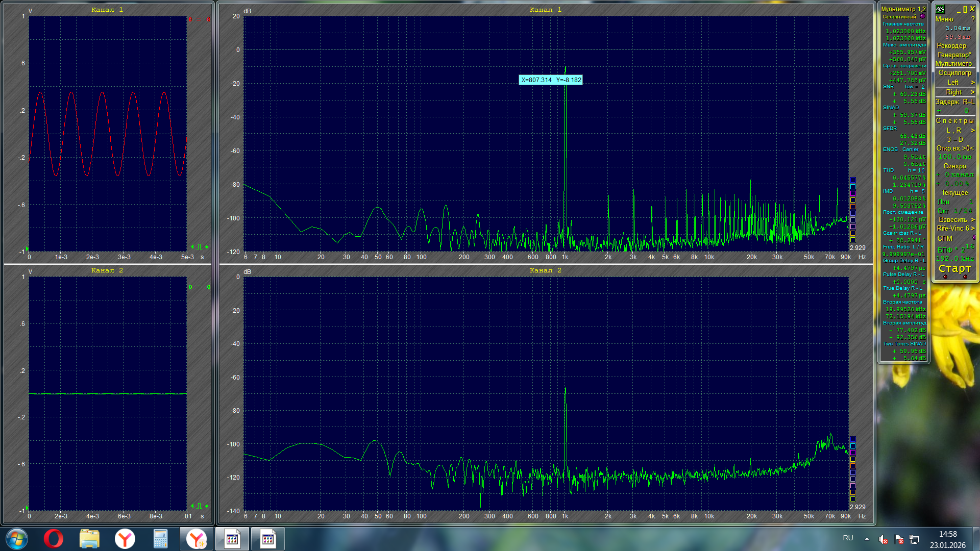Expand the Rife-Vinc 6 window selector
Image resolution: width=980 pixels, height=551 pixels.
(972, 229)
